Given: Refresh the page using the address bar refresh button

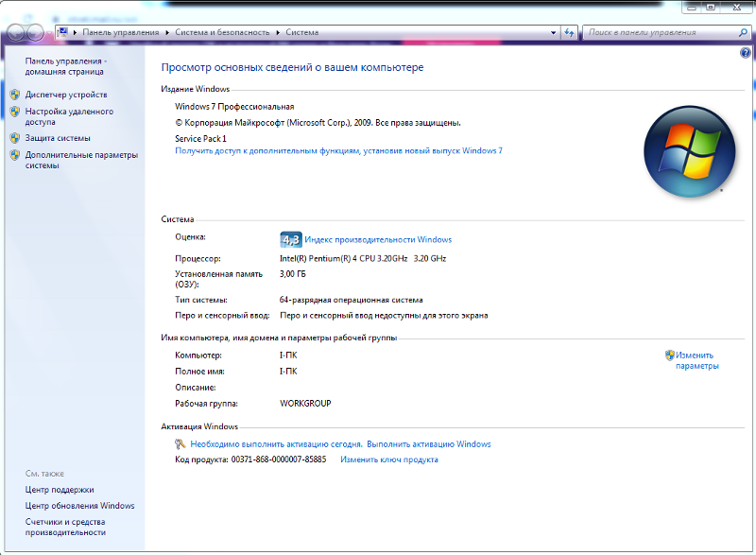Looking at the screenshot, I should (x=570, y=32).
